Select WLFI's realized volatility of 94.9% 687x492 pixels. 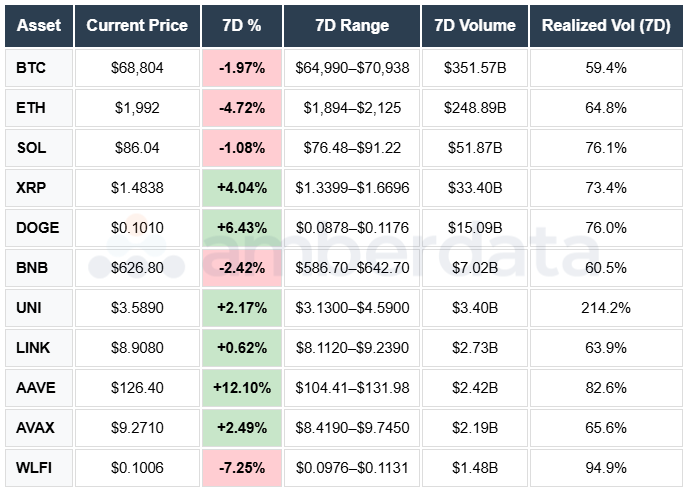point(605,468)
